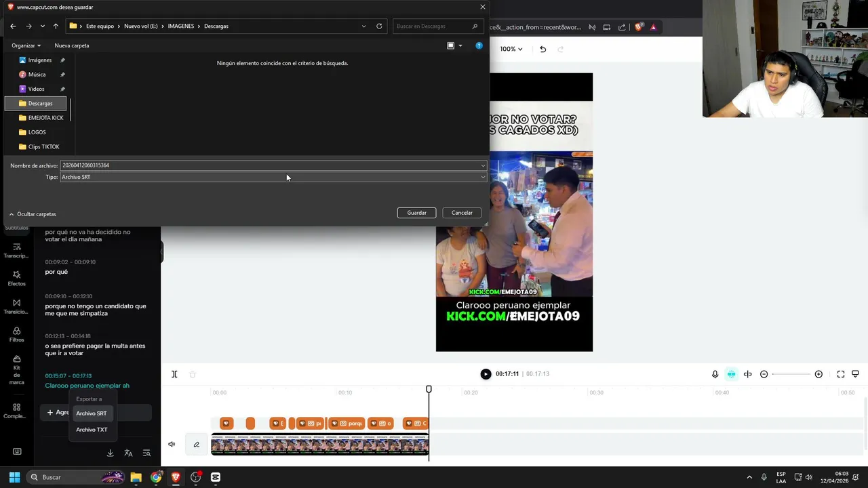Open the Organizar menu dropdown
This screenshot has height=488, width=868.
point(26,45)
